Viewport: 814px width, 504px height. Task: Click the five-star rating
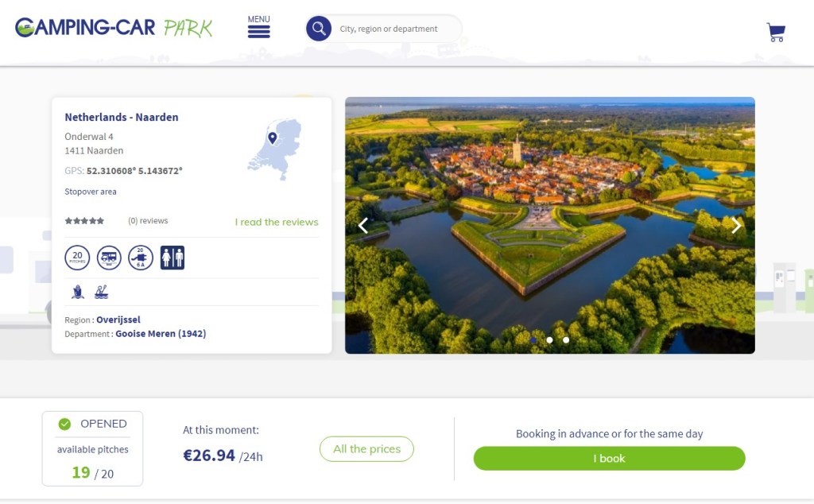tap(84, 221)
